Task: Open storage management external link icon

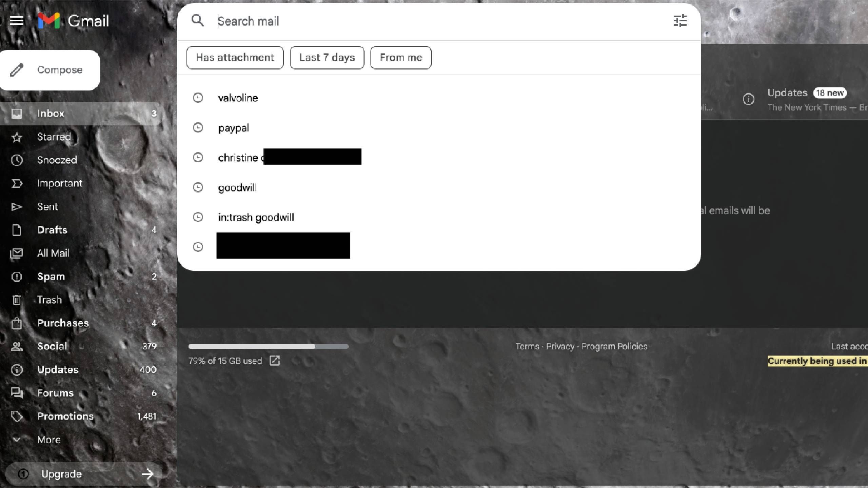Action: [x=275, y=361]
